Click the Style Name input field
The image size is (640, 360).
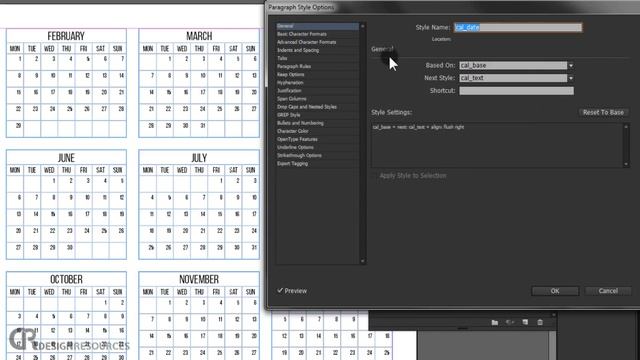[x=518, y=27]
